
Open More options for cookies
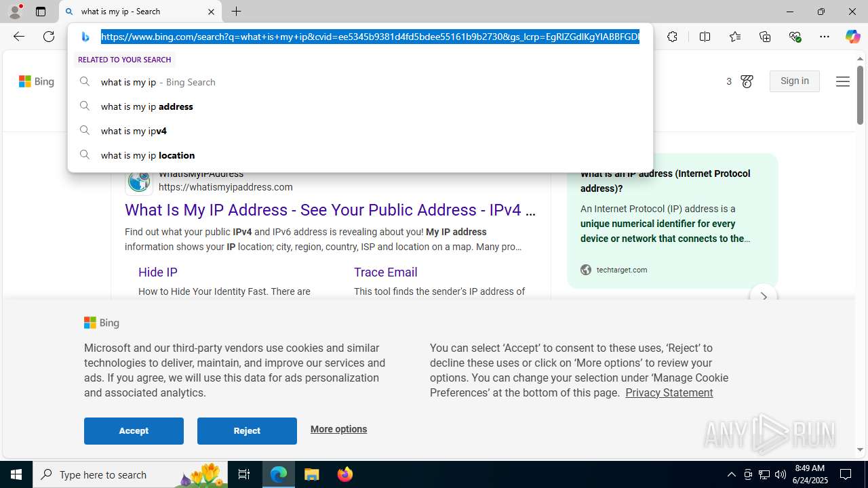tap(338, 429)
